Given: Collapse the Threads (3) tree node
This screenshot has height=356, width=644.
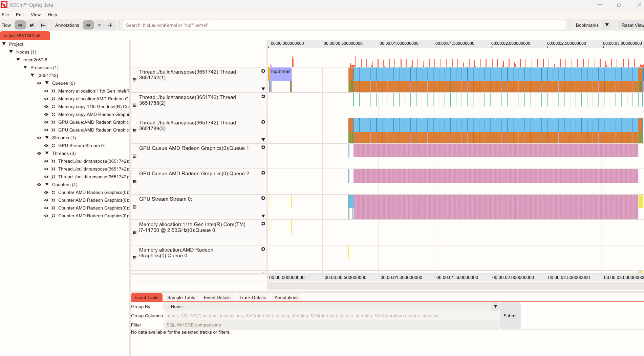Looking at the screenshot, I should click(47, 153).
